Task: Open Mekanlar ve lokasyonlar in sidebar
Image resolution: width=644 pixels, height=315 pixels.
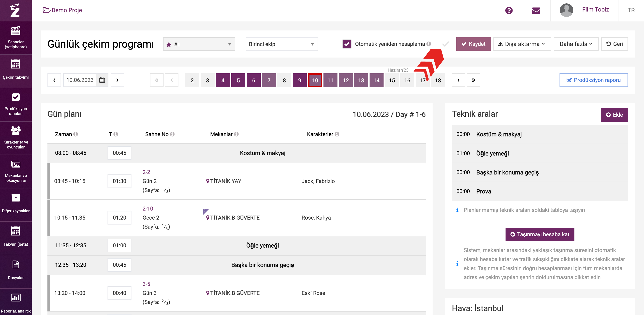Action: pyautogui.click(x=16, y=171)
